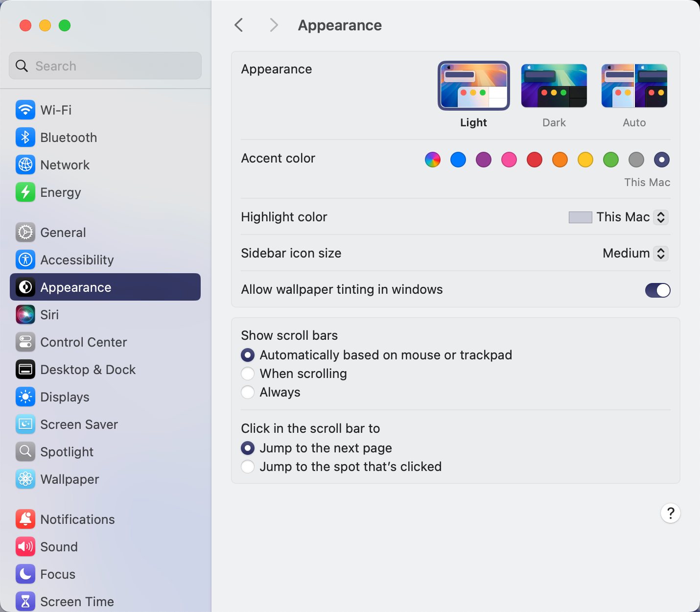The height and width of the screenshot is (612, 700).
Task: Select 'Always' show scroll bars option
Action: click(248, 392)
